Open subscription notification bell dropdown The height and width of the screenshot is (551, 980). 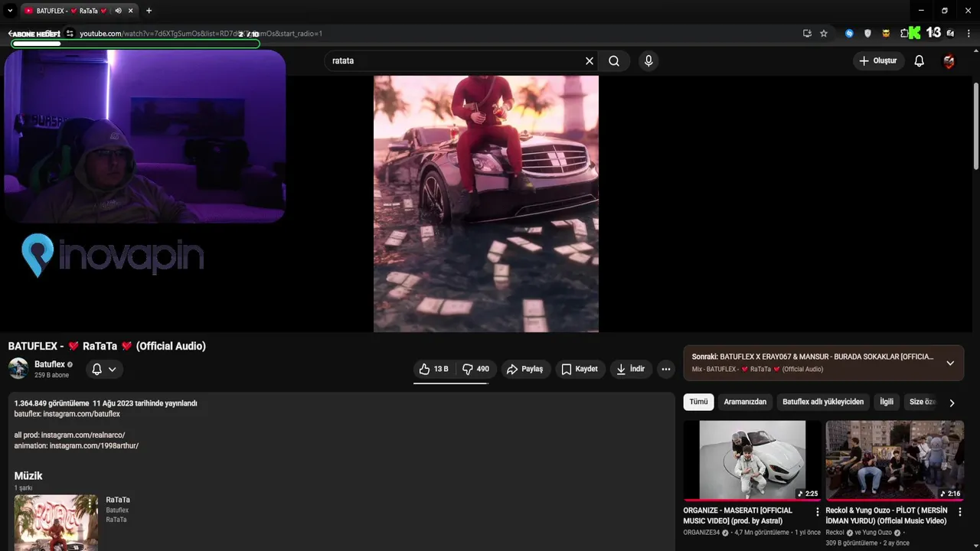pos(104,369)
